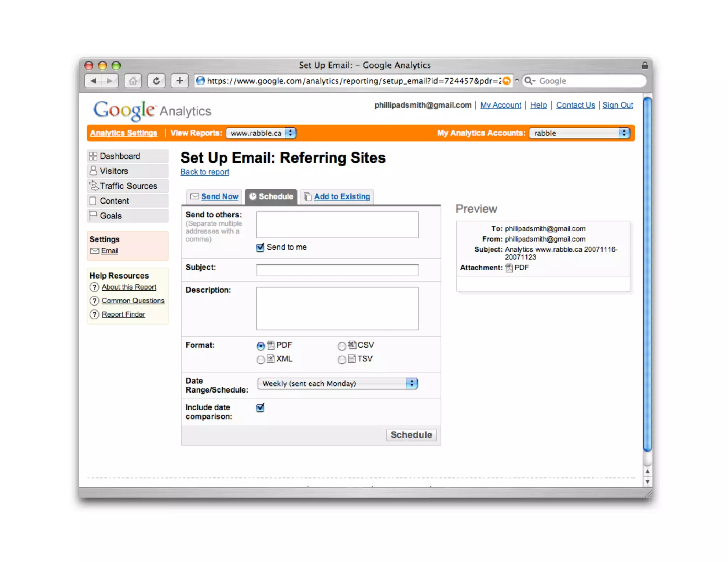The image size is (728, 562).
Task: Click the Goals flag icon in the sidebar
Action: [93, 216]
